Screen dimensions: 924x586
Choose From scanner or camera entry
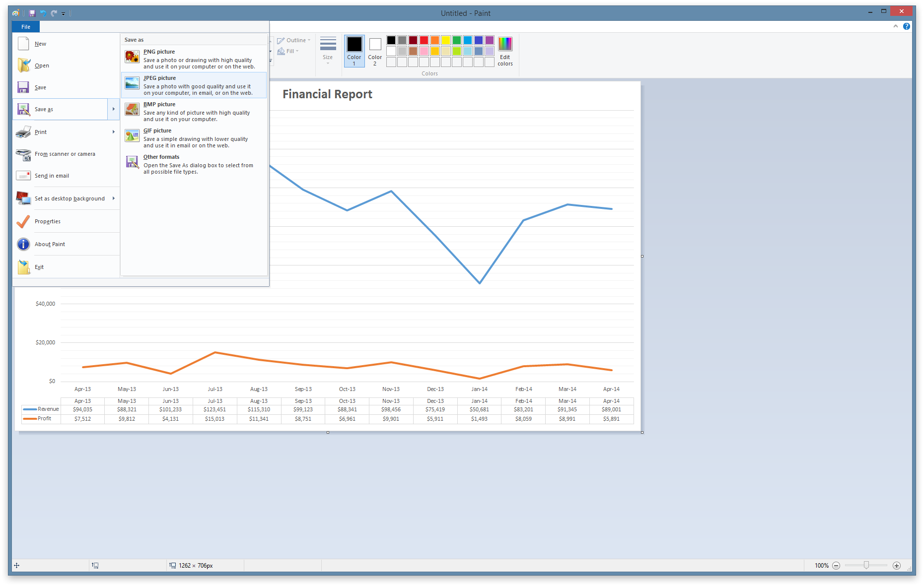[x=66, y=154]
